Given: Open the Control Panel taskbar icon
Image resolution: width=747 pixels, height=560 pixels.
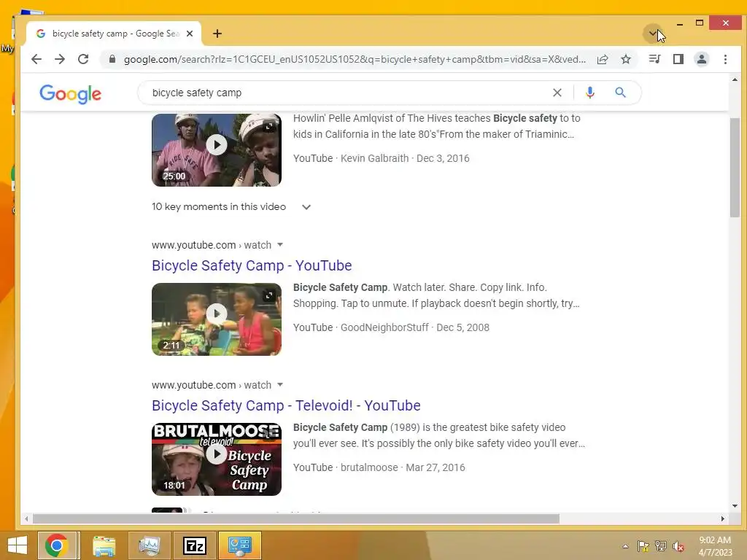Looking at the screenshot, I should [x=239, y=545].
